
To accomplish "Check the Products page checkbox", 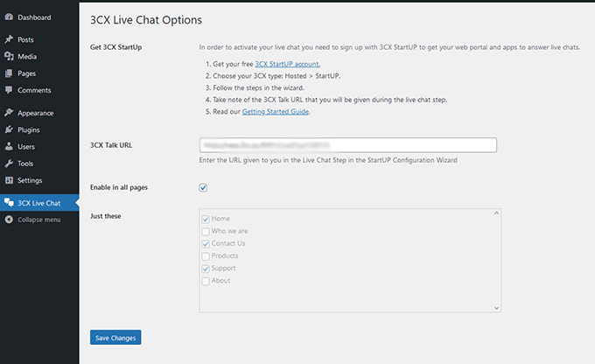I will [206, 255].
